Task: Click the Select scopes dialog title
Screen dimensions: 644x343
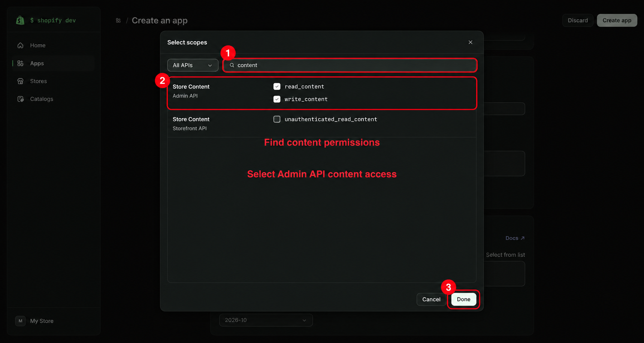Action: pos(187,42)
